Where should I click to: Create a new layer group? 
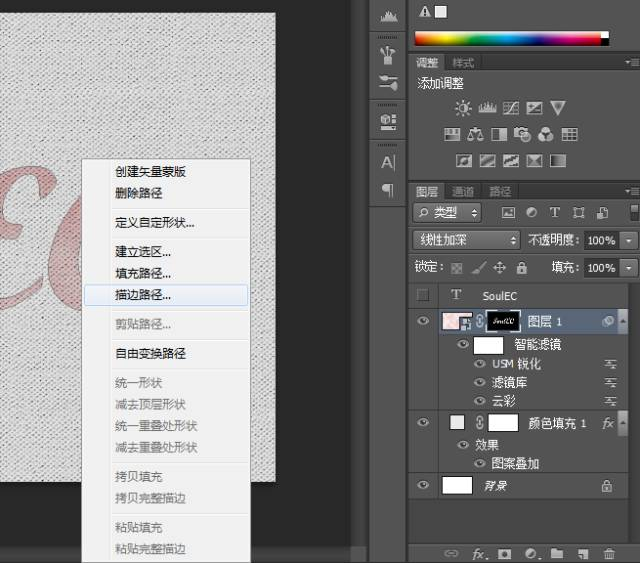click(x=557, y=554)
